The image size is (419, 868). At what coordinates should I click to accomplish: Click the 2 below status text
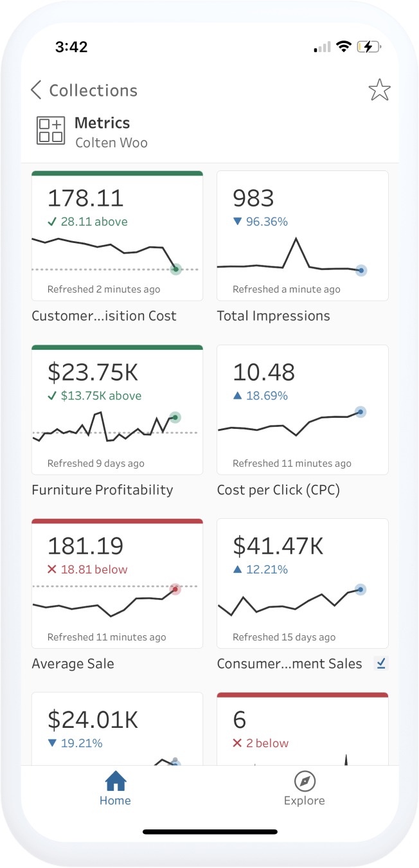tap(261, 743)
